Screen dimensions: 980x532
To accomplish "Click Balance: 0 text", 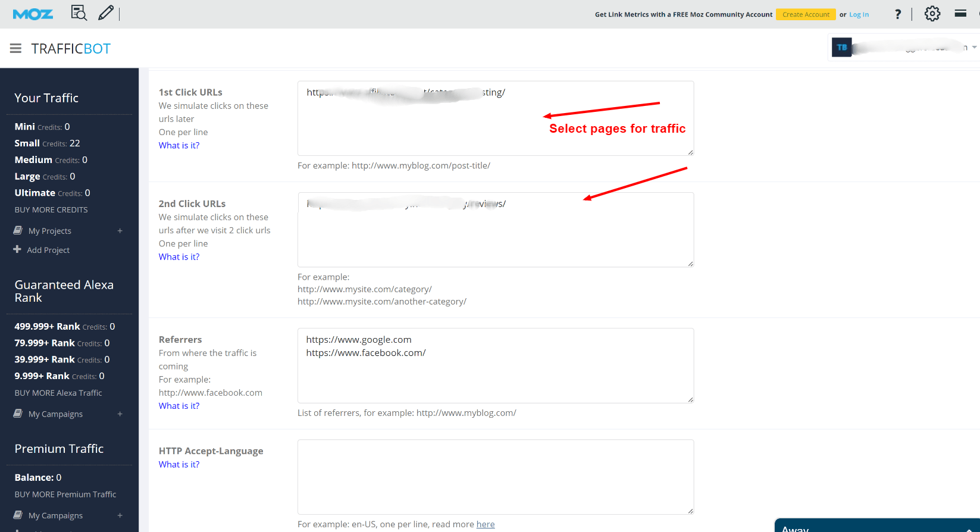I will (x=38, y=477).
